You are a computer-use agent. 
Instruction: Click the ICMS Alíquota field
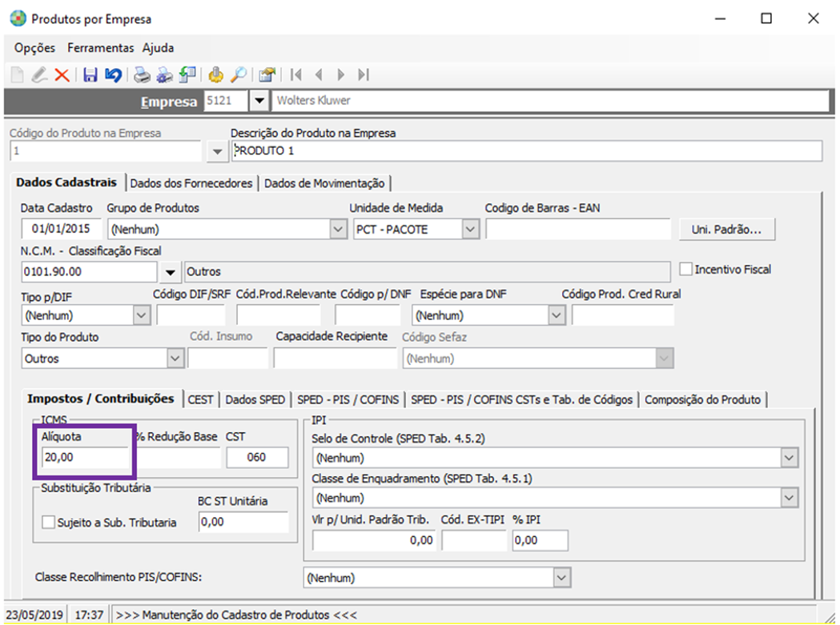coord(85,458)
